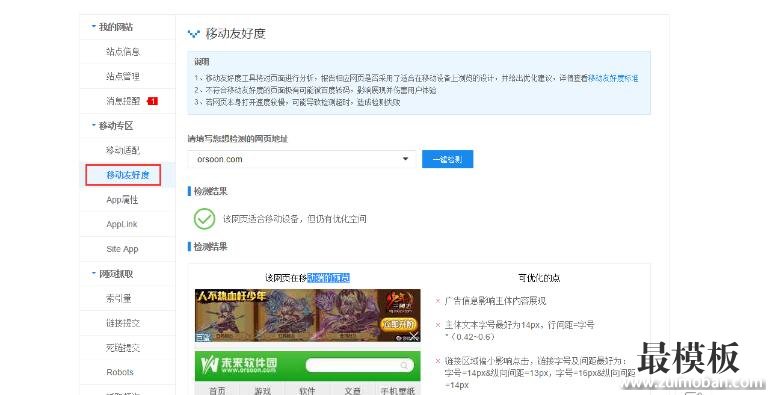Image resolution: width=771 pixels, height=395 pixels.
Task: Select the 手机壁纸 tab in the preview
Action: (397, 391)
